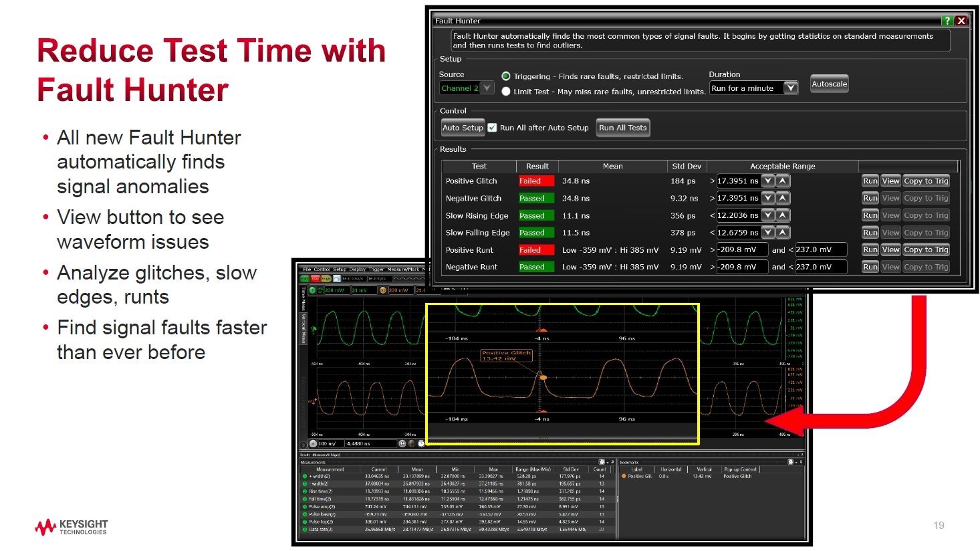Click the Positive Glitch 17.3951 ns range field
The height and width of the screenshot is (551, 980).
738,181
